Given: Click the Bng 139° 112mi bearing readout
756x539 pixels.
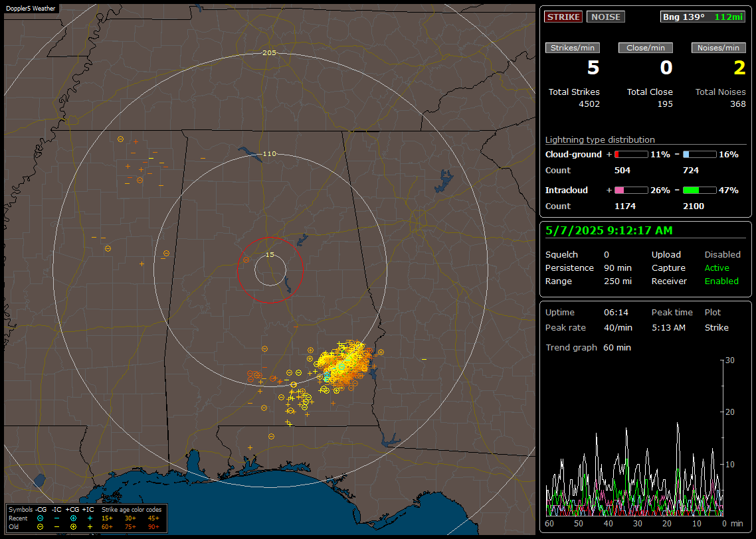Looking at the screenshot, I should click(x=702, y=17).
